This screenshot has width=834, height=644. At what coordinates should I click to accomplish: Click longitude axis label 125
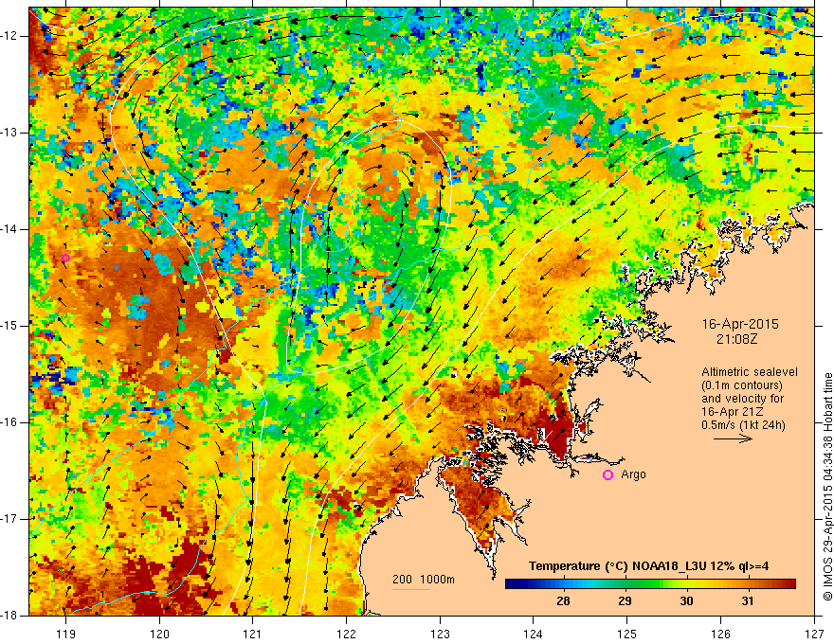point(627,634)
